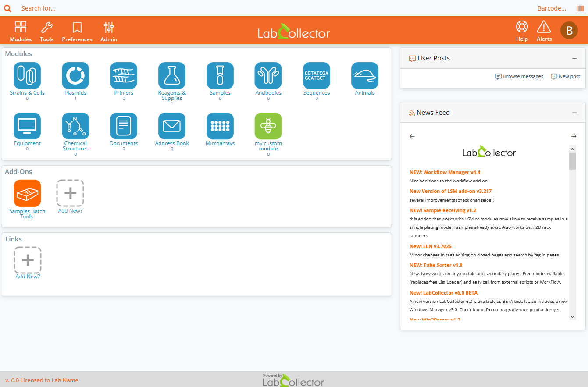Viewport: 588px width, 387px height.
Task: Add a new add-on via plus box
Action: click(x=70, y=193)
